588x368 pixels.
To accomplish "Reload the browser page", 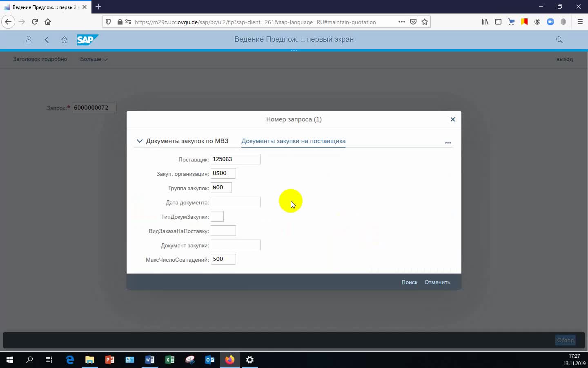I will coord(35,22).
